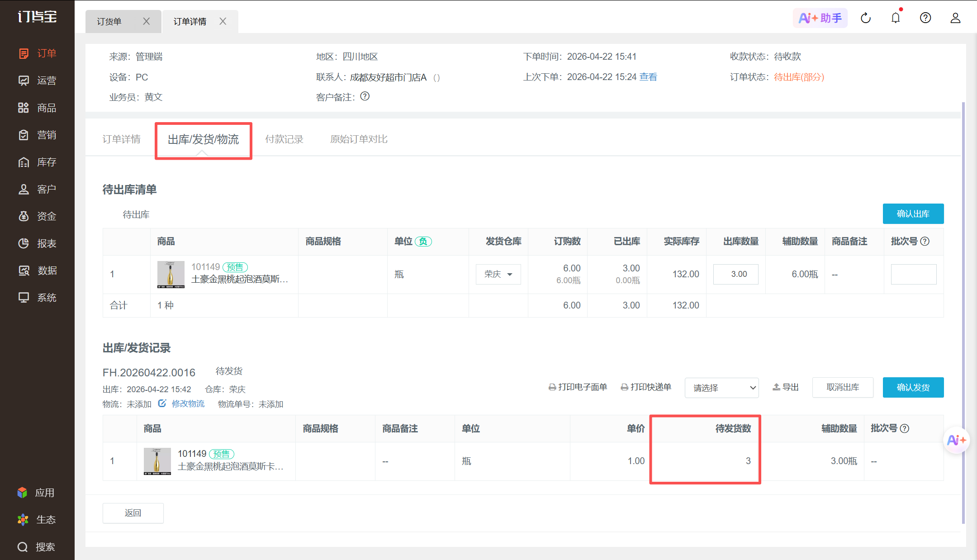Click the empty 批次号 input field
Viewport: 977px width, 560px height.
click(914, 274)
